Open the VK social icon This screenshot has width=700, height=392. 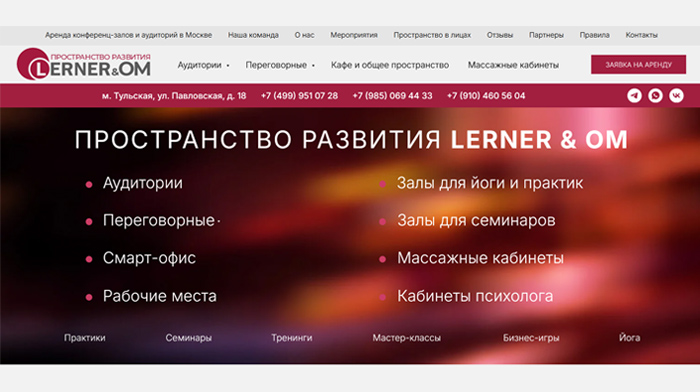coord(676,96)
